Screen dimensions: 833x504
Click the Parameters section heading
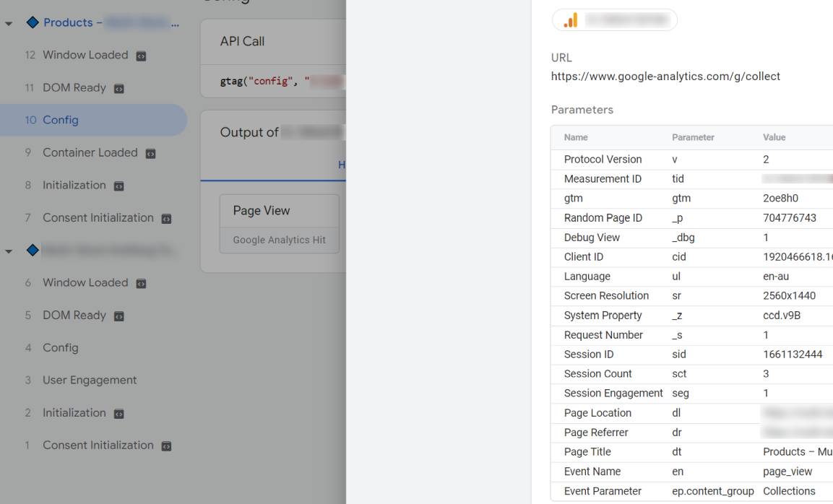pyautogui.click(x=582, y=110)
